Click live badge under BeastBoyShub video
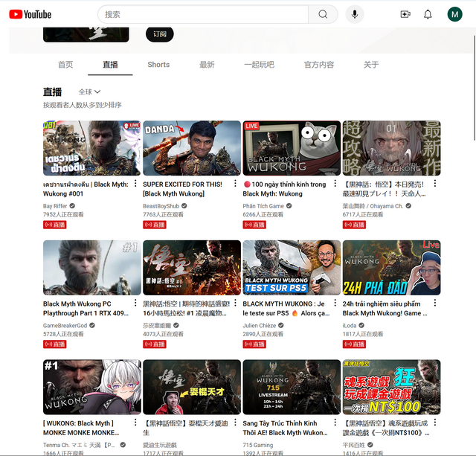 click(155, 225)
